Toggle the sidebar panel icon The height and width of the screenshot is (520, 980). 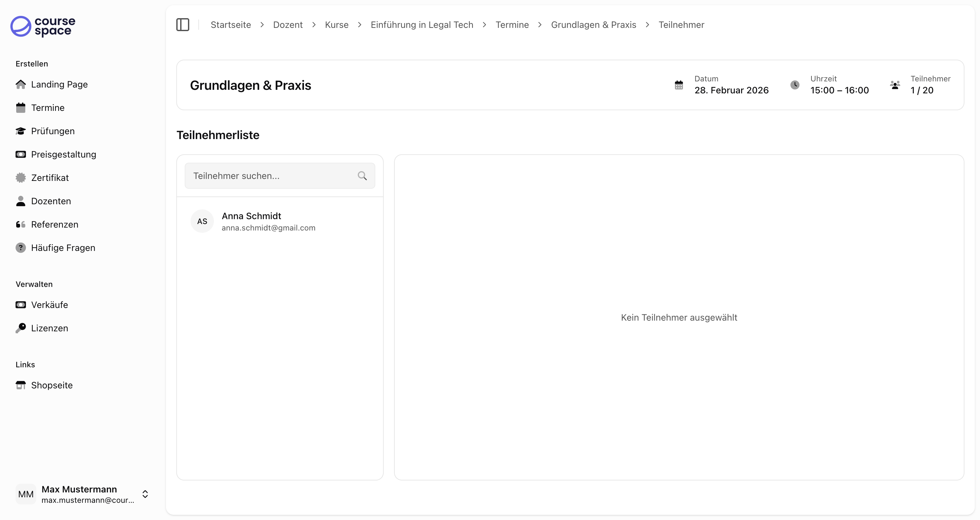[182, 25]
